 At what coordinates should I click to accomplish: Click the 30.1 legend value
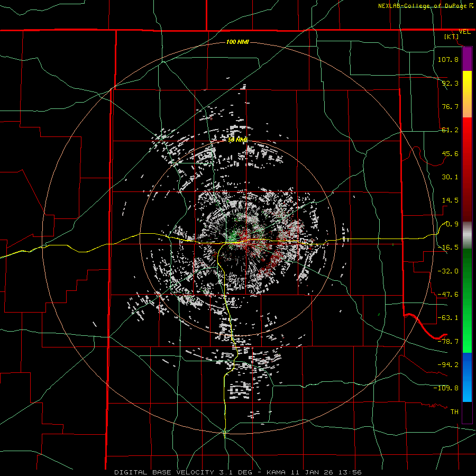click(x=450, y=177)
